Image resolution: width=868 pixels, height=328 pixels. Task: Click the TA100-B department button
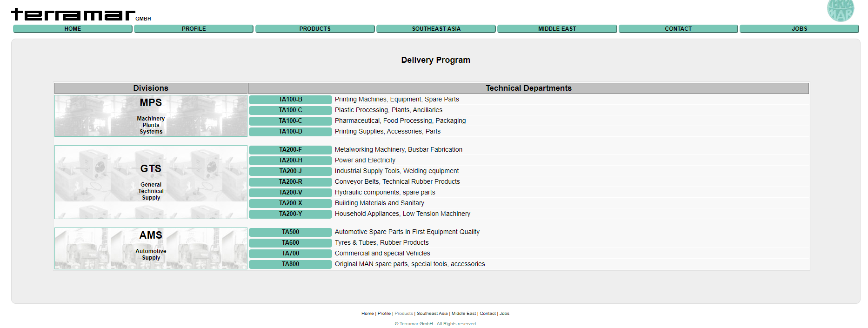(290, 100)
